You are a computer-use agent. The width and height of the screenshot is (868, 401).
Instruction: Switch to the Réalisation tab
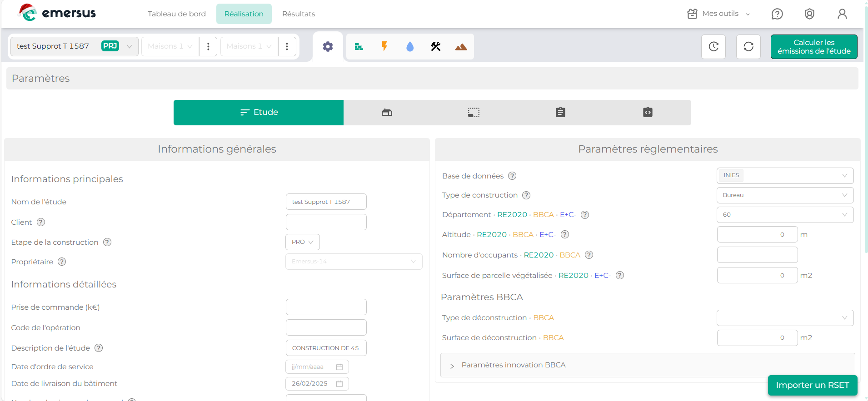[x=244, y=14]
